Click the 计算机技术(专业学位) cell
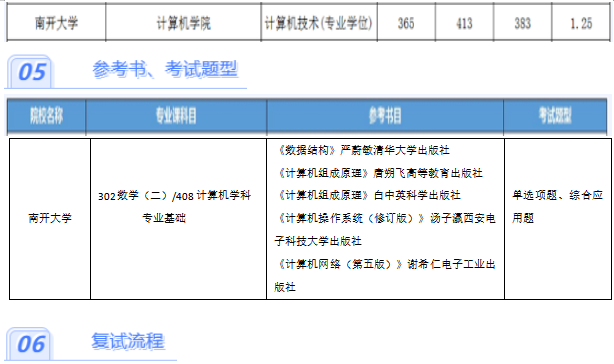Viewport: 614px width, 364px height. pyautogui.click(x=319, y=23)
